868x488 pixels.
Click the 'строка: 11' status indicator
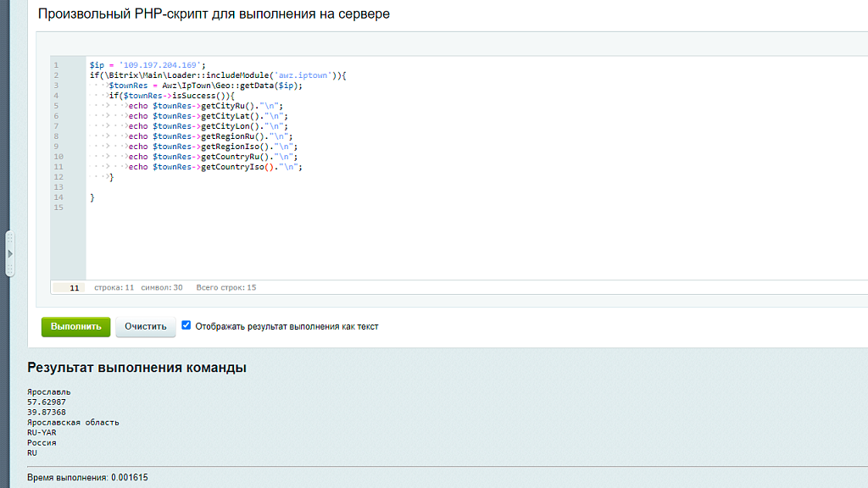113,287
